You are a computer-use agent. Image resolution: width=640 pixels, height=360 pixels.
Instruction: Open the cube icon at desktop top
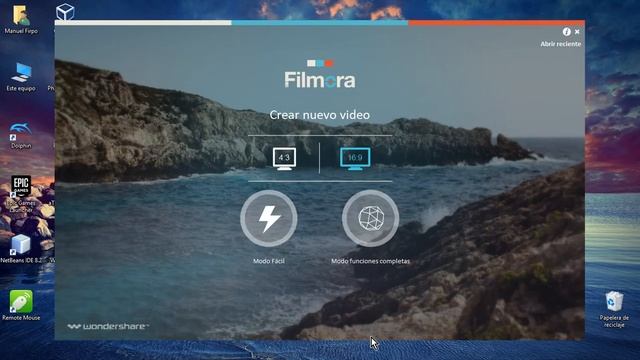pos(65,12)
